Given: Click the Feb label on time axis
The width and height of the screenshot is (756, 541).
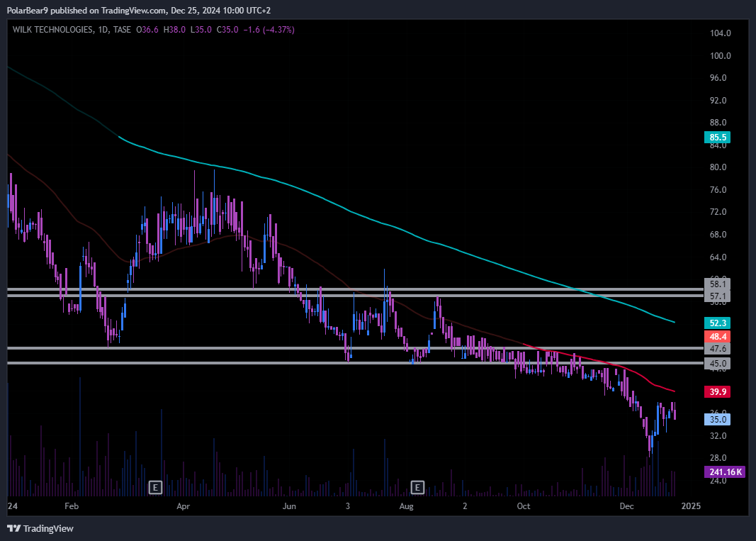Looking at the screenshot, I should pos(72,506).
